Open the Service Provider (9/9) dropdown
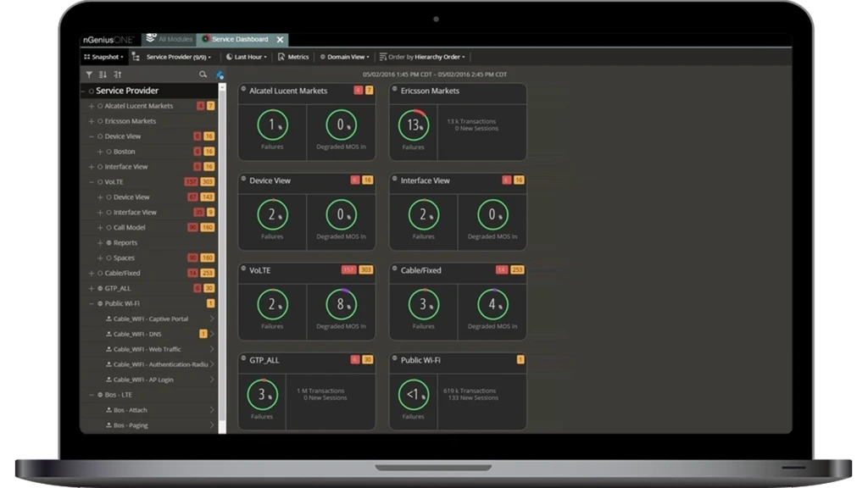 (178, 57)
